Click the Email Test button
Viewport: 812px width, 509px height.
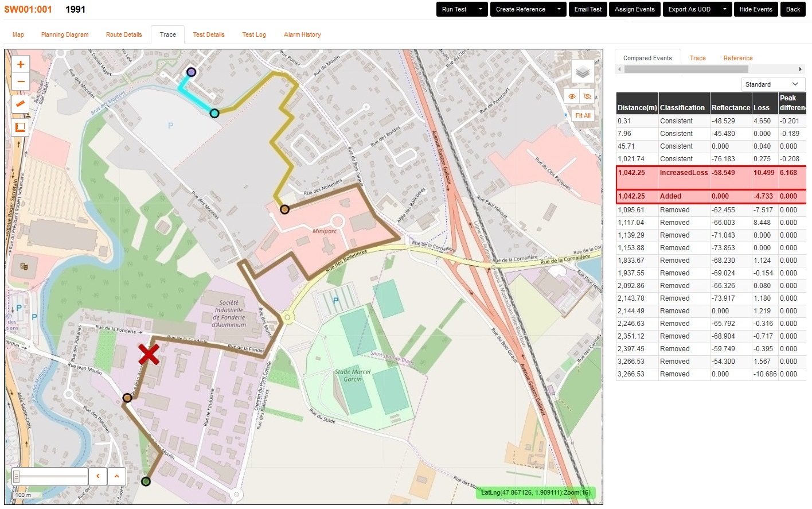(x=588, y=9)
